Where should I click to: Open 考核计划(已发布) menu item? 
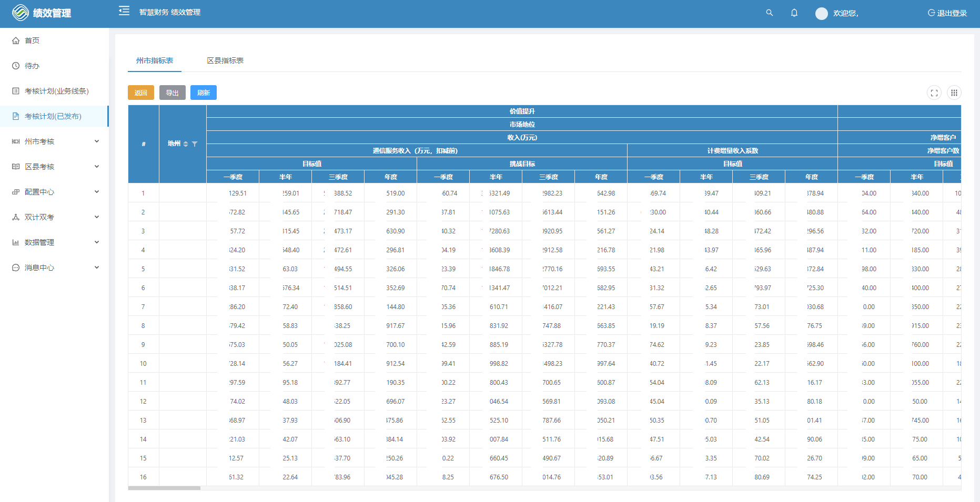(x=54, y=116)
